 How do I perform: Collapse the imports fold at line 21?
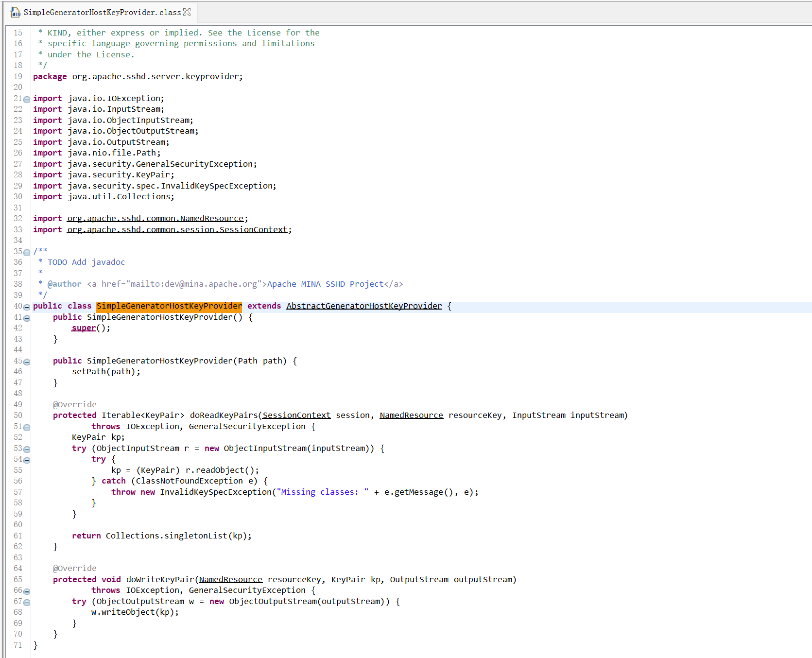tap(27, 99)
